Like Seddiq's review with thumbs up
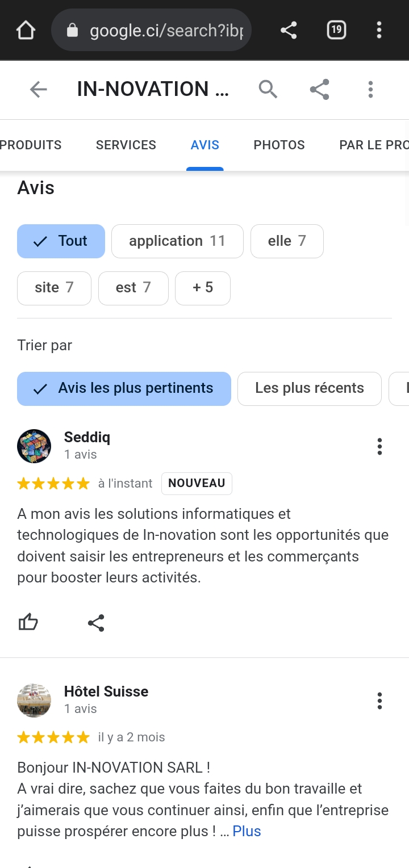 pyautogui.click(x=28, y=623)
